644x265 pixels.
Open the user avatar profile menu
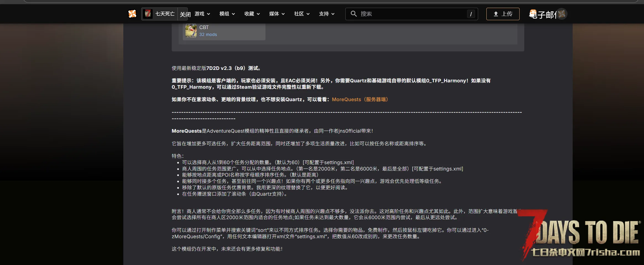562,14
